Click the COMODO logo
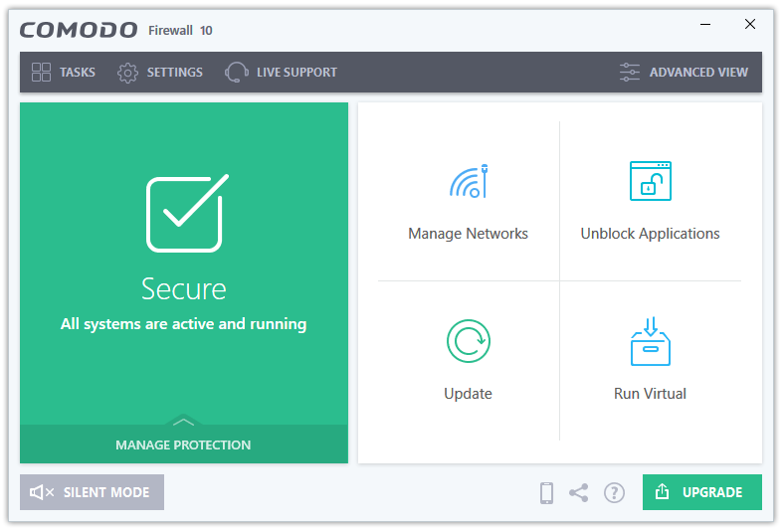Viewport: 784px width, 532px height. point(79,30)
